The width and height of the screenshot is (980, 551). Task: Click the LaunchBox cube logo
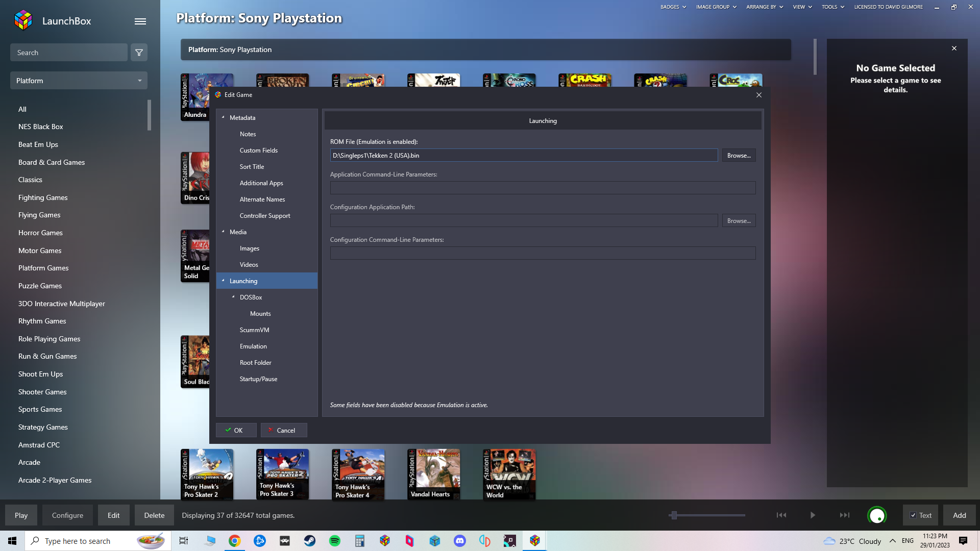coord(23,20)
